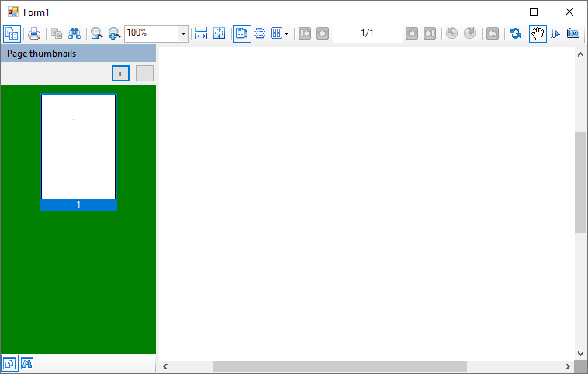Click the Refresh icon

pyautogui.click(x=515, y=34)
